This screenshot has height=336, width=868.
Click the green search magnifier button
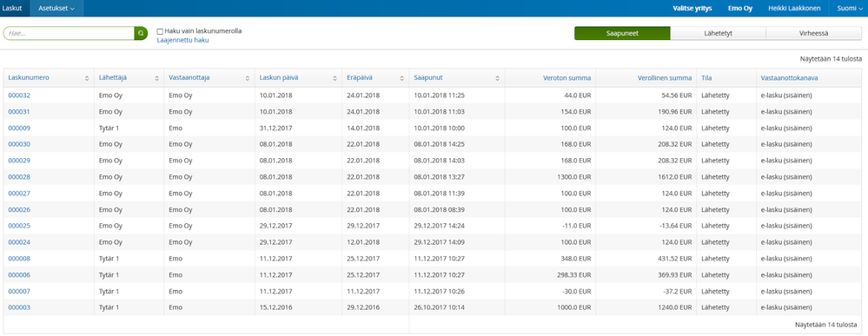pyautogui.click(x=141, y=33)
